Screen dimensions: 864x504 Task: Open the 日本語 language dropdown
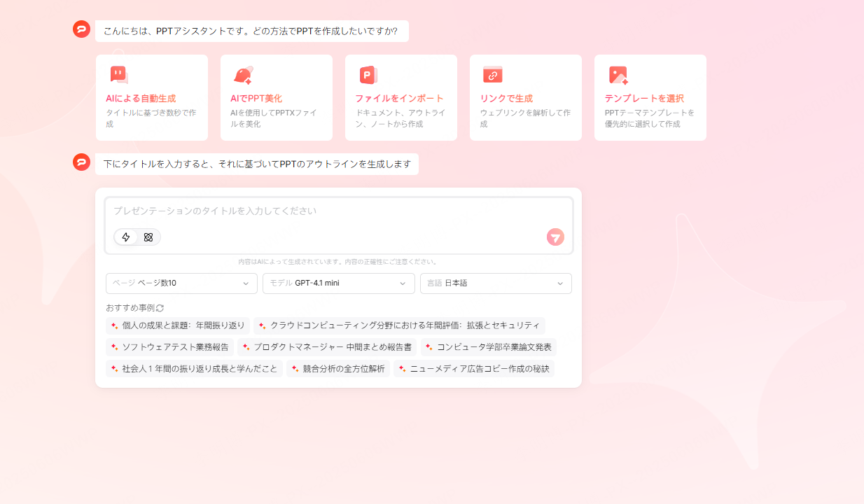[x=496, y=283]
